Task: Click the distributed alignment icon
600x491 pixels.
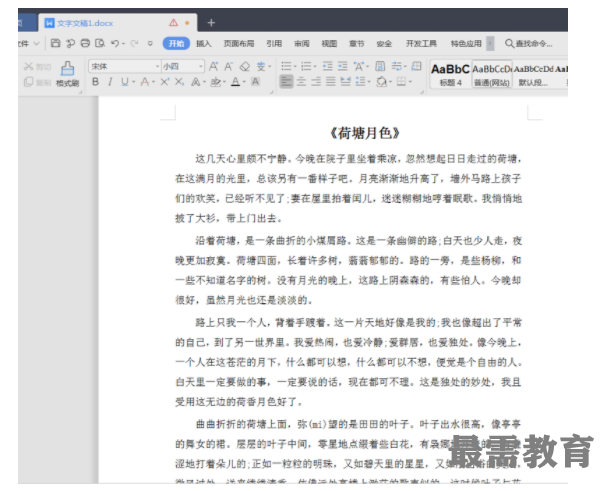Action: [346, 82]
